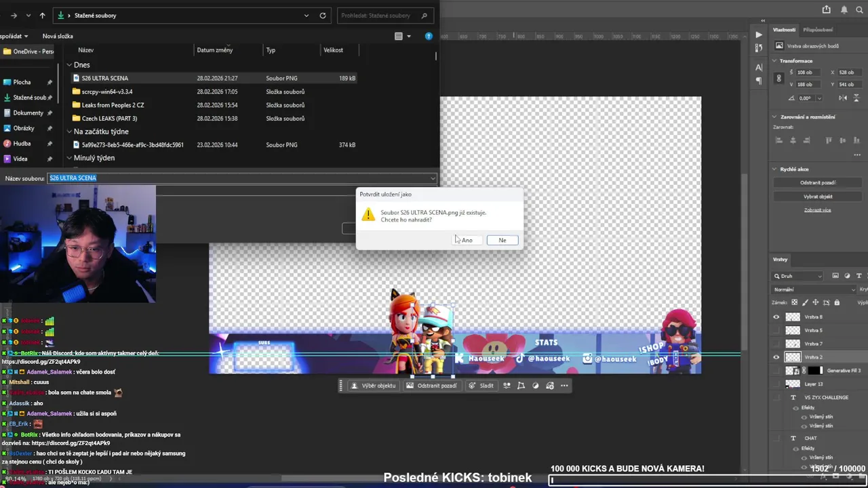The height and width of the screenshot is (488, 868).
Task: Click the Photoshop share icon
Action: click(x=826, y=9)
